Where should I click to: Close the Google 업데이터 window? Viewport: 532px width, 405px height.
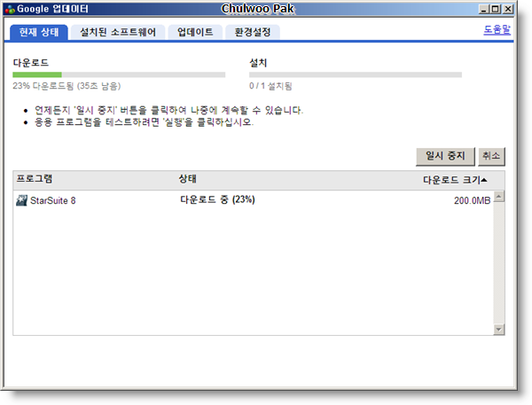coord(508,9)
